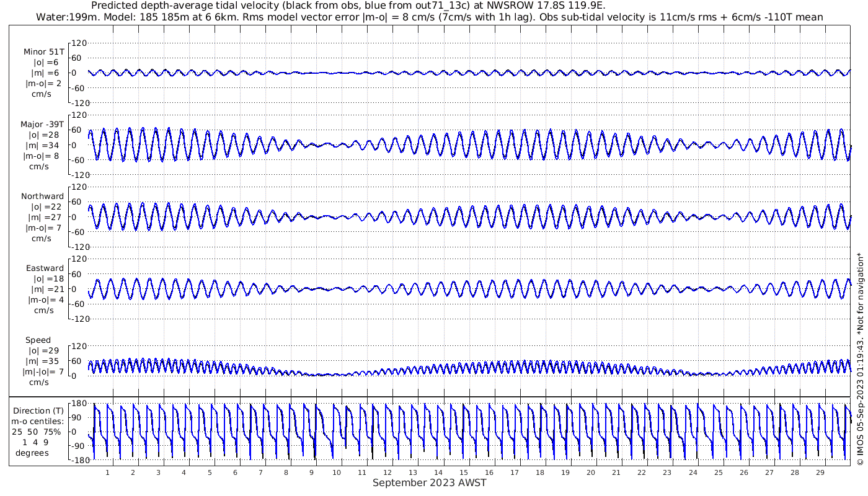Viewport: 868px width, 496px height.
Task: Click the 'September 2023 AWST' axis label
Action: click(x=429, y=483)
